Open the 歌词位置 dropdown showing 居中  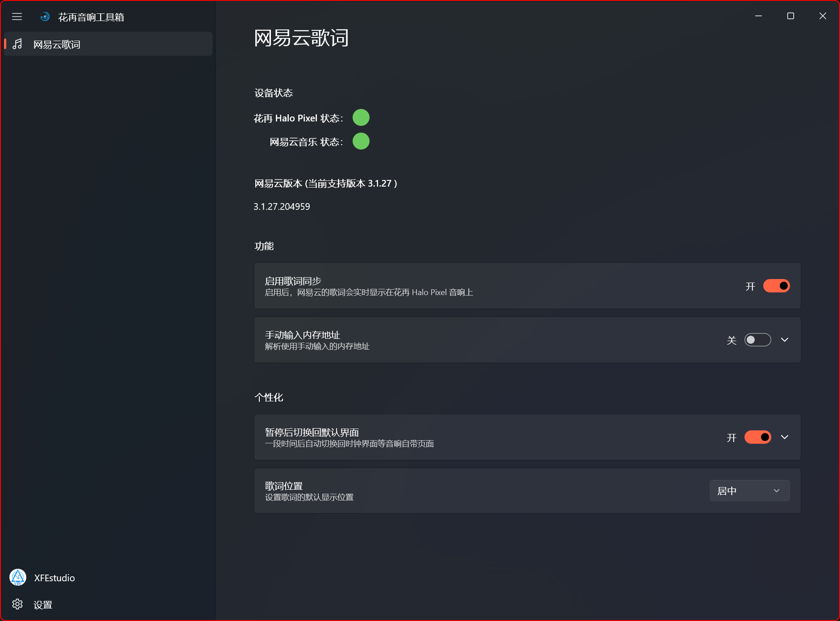[x=749, y=490]
